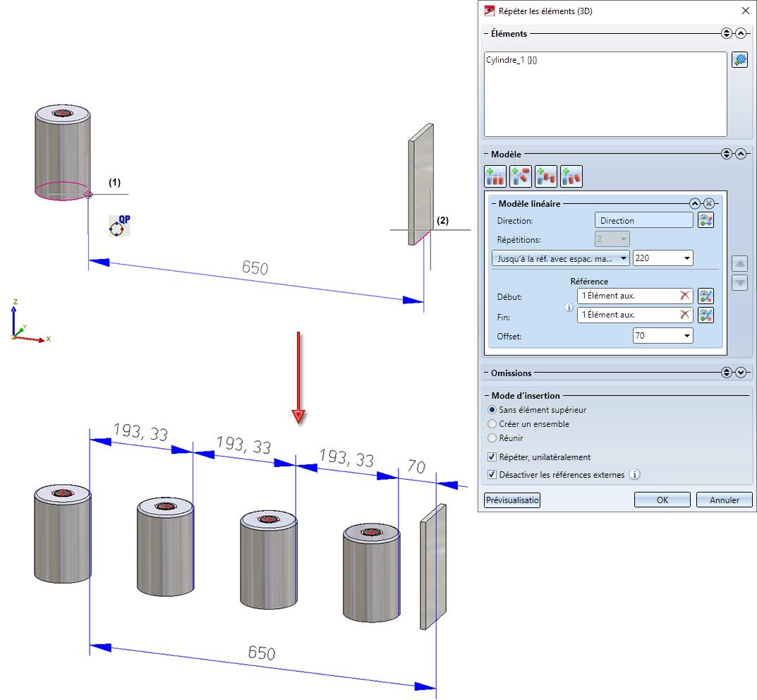The height and width of the screenshot is (700, 757).
Task: Clear the Début reference with red X
Action: [x=684, y=296]
